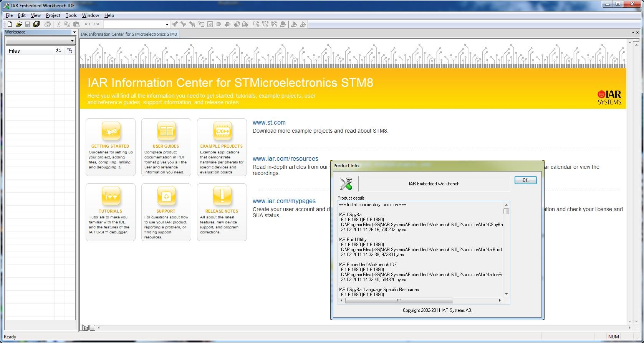The width and height of the screenshot is (644, 343).
Task: Click the Product details scroll down arrow
Action: coord(507,294)
